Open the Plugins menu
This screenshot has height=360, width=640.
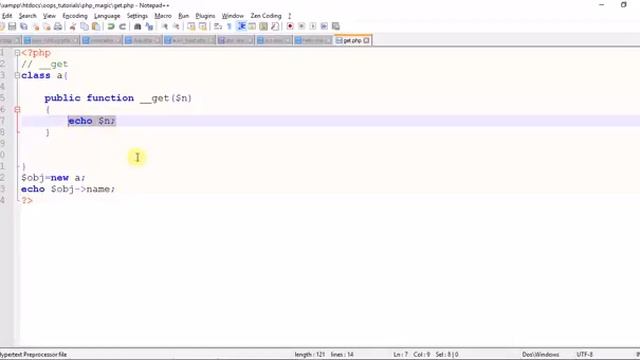[x=205, y=16]
